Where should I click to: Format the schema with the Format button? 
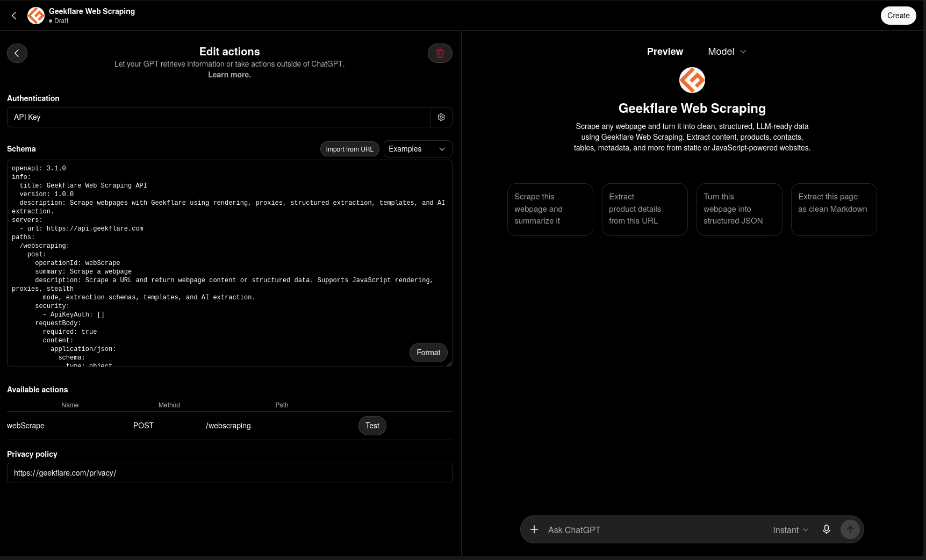pos(428,353)
